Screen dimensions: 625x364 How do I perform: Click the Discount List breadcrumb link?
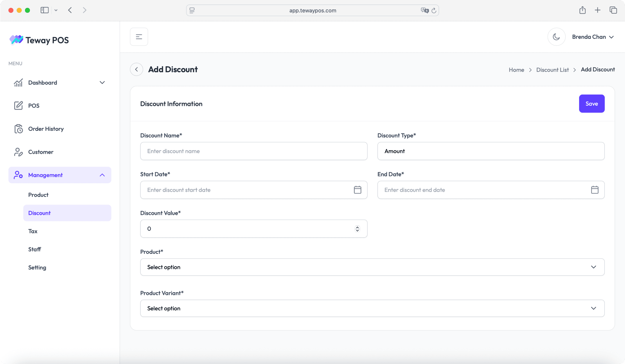pos(552,70)
